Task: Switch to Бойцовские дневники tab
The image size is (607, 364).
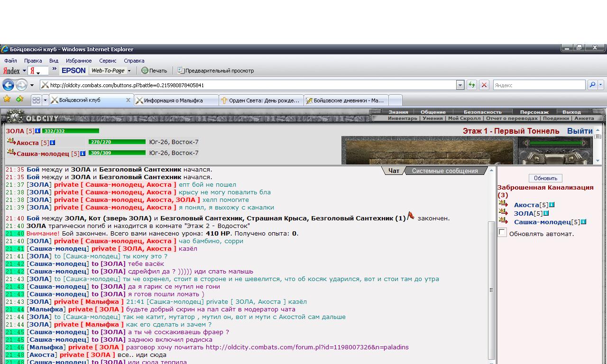Action: click(x=346, y=100)
